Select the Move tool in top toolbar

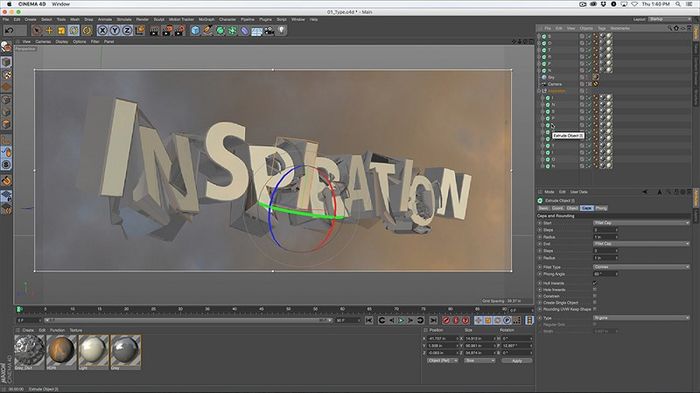coord(49,30)
